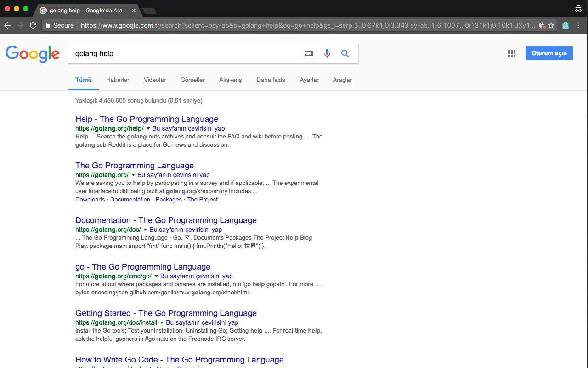Open the translate dropdown beside golang.org/help URL
588x368 pixels.
pyautogui.click(x=147, y=128)
